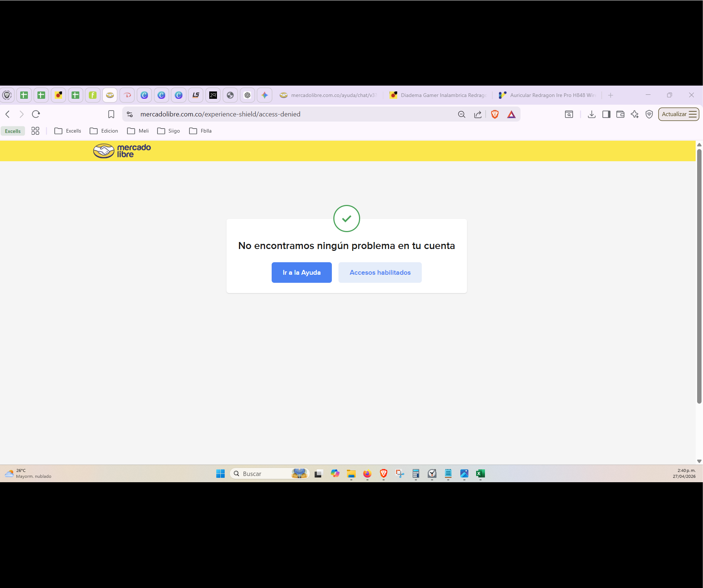The width and height of the screenshot is (703, 588).
Task: Switch to the LS pinned tab
Action: point(196,95)
